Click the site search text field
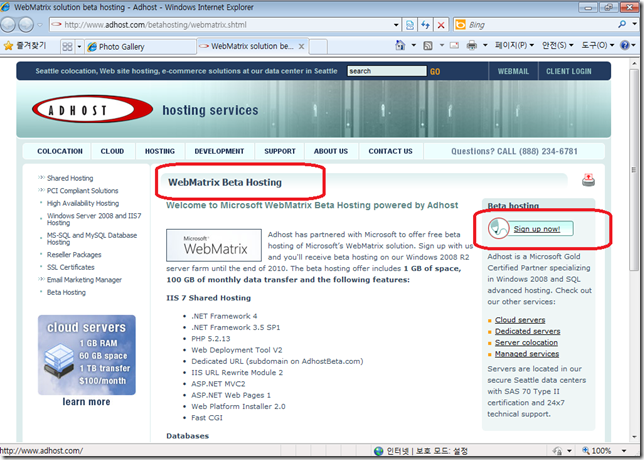The width and height of the screenshot is (644, 460). point(387,71)
